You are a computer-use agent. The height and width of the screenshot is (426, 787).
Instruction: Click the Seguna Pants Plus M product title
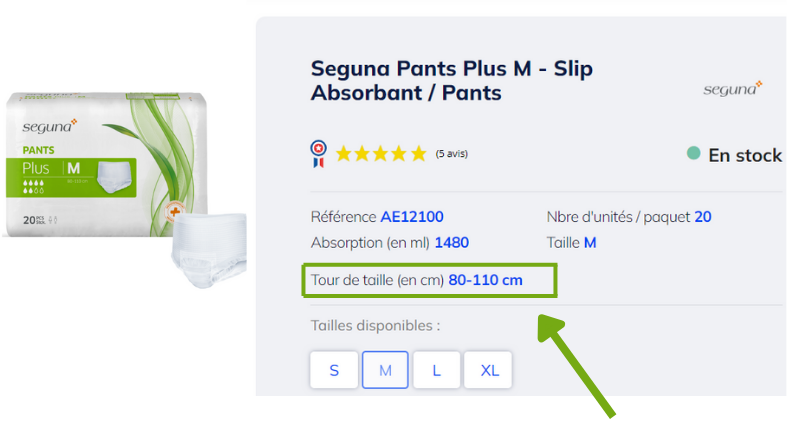point(452,81)
